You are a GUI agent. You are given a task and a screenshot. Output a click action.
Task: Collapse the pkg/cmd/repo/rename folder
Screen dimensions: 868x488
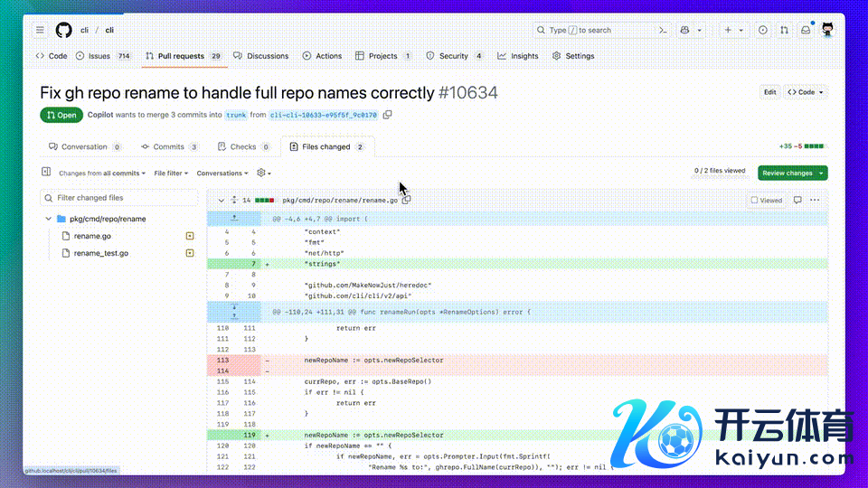pyautogui.click(x=48, y=219)
